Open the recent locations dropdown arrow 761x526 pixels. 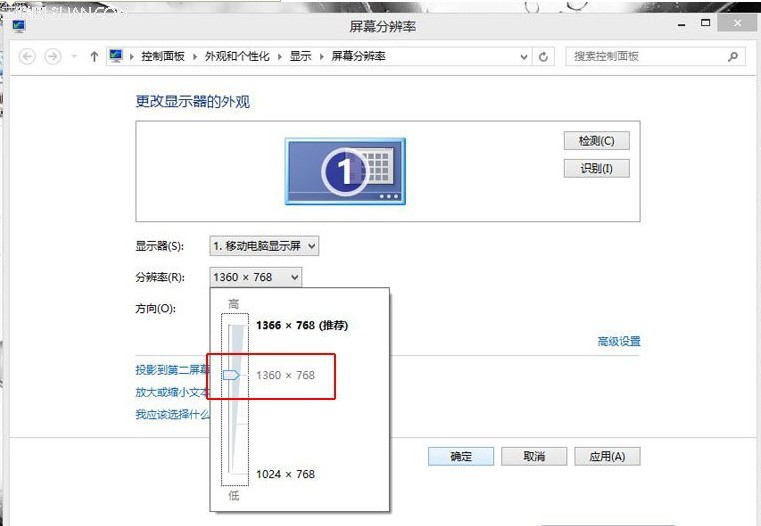(x=74, y=56)
